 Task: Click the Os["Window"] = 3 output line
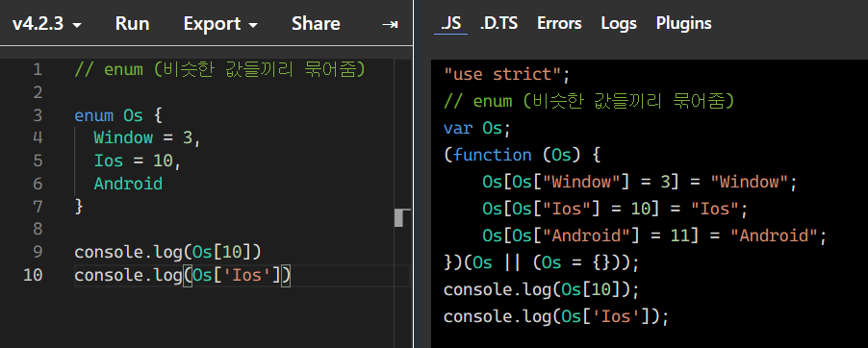pos(639,182)
